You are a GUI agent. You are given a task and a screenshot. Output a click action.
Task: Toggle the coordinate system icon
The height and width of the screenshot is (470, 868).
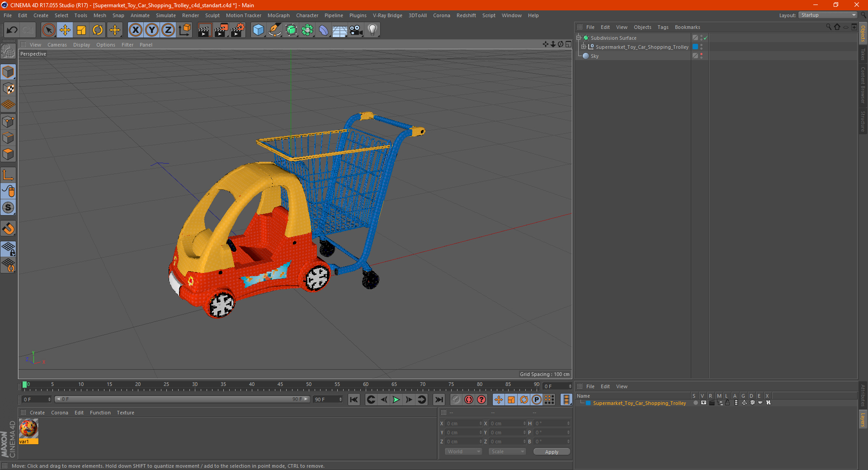tap(184, 30)
